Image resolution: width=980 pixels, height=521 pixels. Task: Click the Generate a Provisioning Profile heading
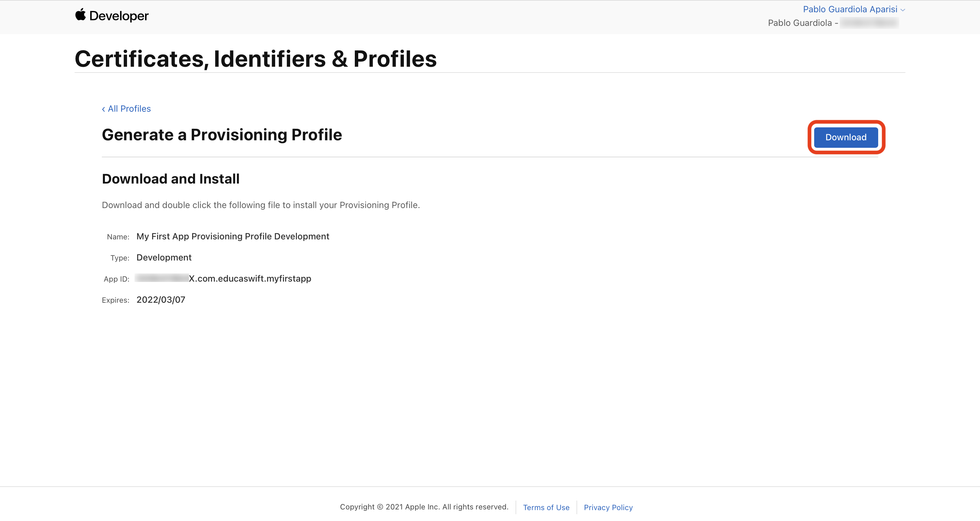(x=222, y=135)
